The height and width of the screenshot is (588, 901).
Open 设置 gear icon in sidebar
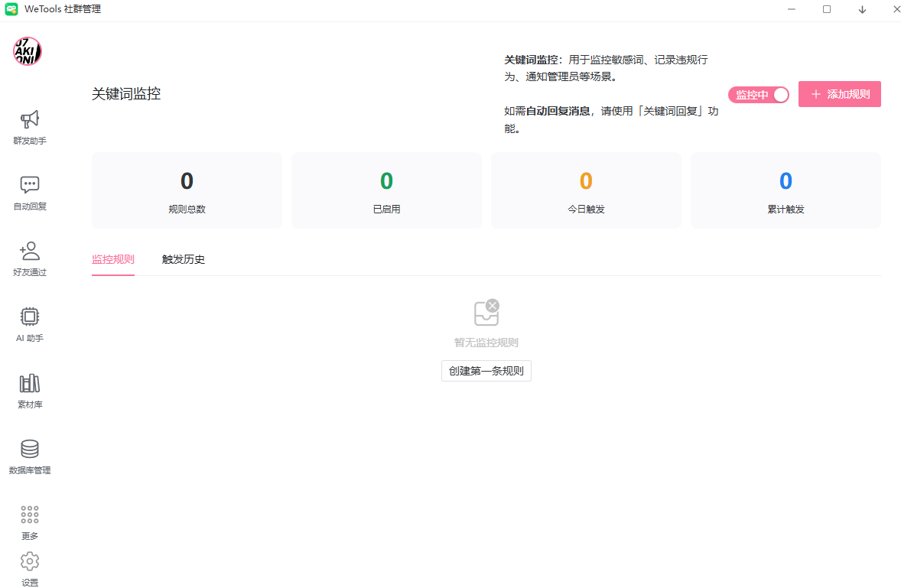pyautogui.click(x=30, y=562)
